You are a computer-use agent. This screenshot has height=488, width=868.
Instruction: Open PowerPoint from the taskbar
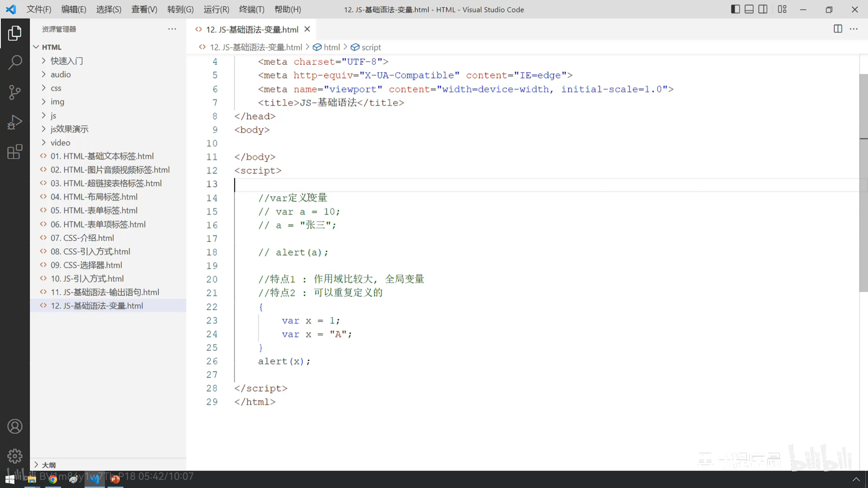pyautogui.click(x=115, y=479)
